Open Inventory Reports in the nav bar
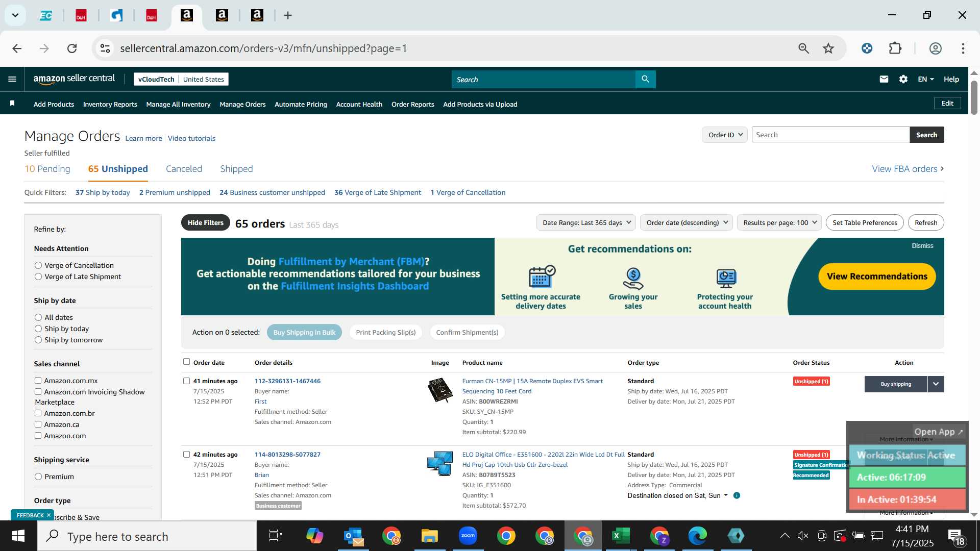Image resolution: width=980 pixels, height=551 pixels. (x=110, y=104)
